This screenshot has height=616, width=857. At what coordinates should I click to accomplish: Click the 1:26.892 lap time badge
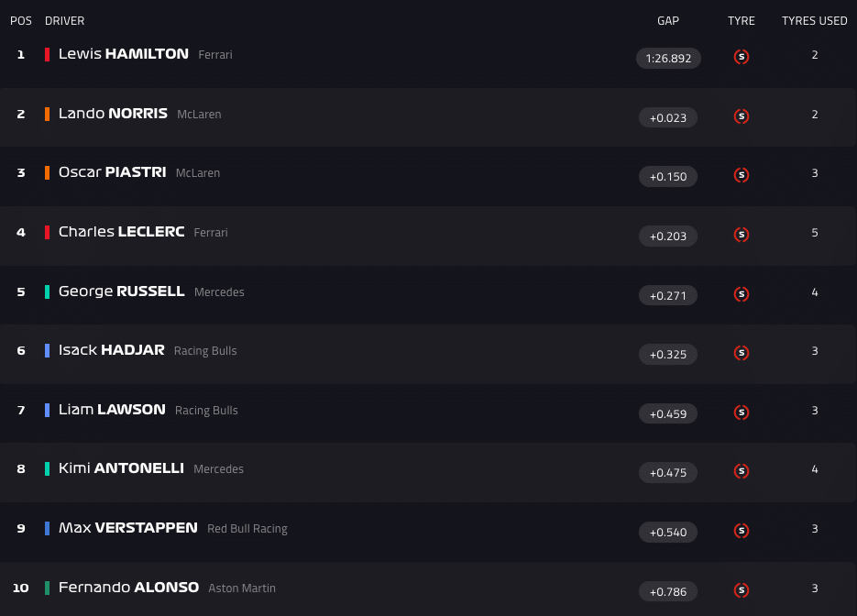(x=668, y=59)
